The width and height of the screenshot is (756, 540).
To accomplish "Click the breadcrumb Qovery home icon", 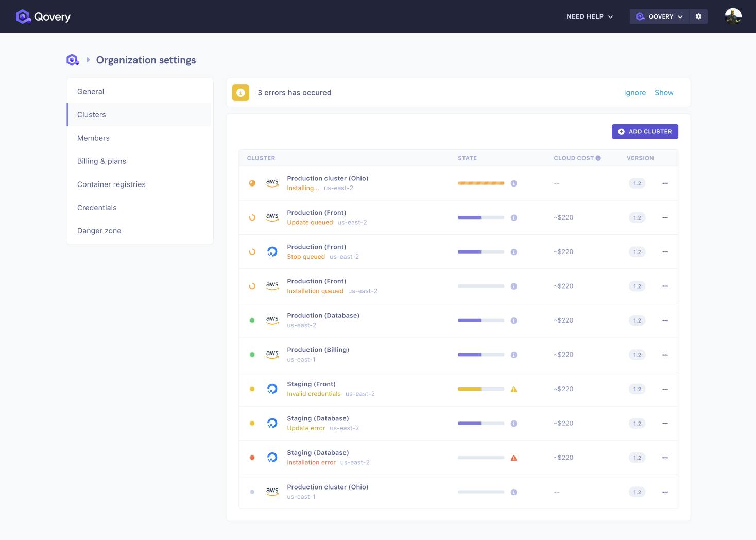I will pyautogui.click(x=73, y=60).
